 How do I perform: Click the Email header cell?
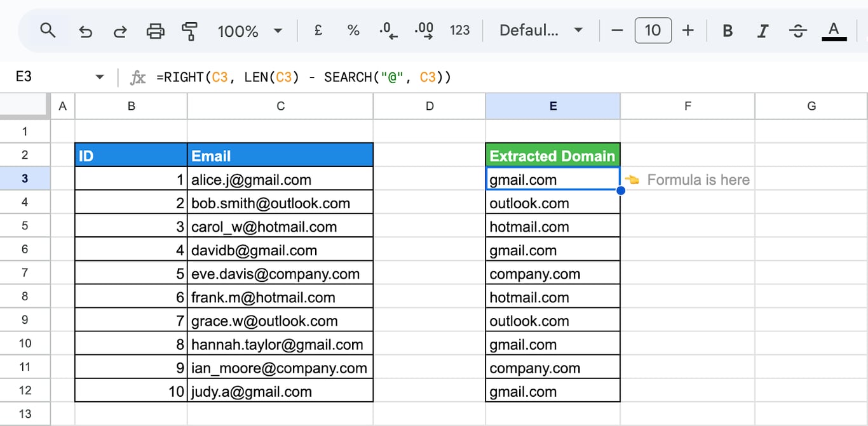tap(280, 155)
